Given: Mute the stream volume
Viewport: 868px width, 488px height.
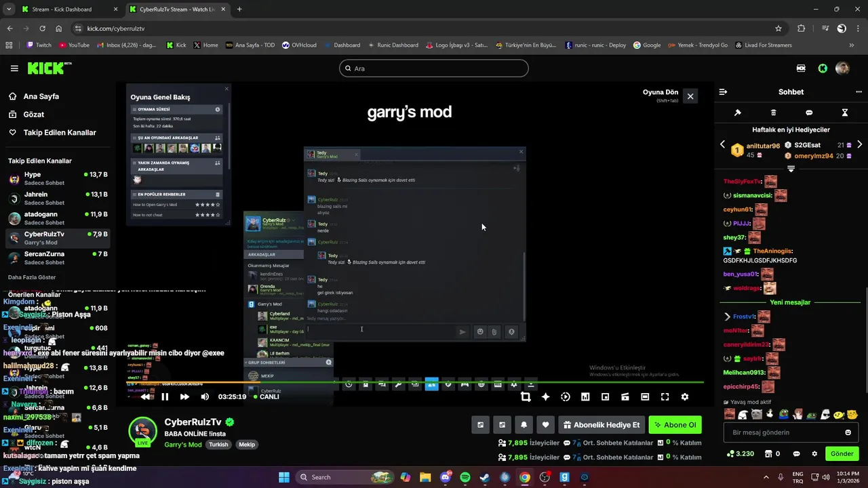Looking at the screenshot, I should [205, 397].
